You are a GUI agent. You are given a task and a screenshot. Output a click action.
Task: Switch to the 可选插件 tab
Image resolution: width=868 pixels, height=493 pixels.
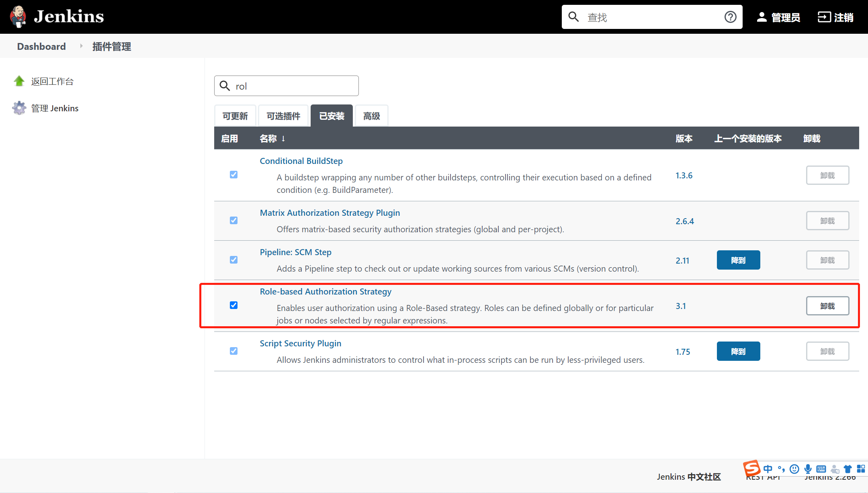pos(283,116)
